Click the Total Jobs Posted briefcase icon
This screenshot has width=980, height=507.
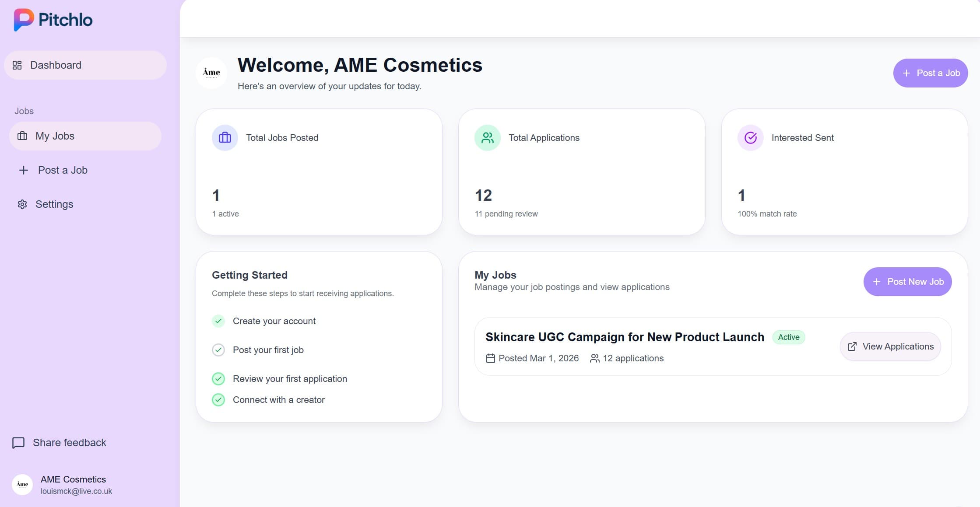(225, 137)
